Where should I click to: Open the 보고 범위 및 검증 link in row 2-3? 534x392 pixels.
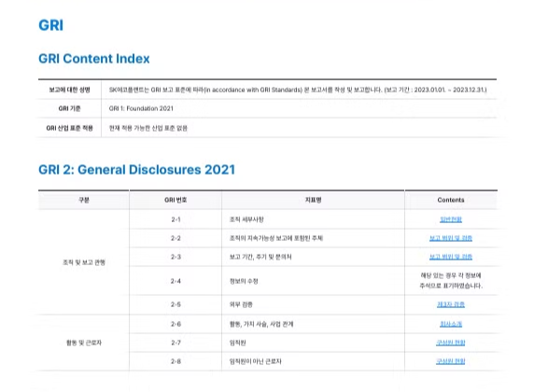pyautogui.click(x=451, y=257)
